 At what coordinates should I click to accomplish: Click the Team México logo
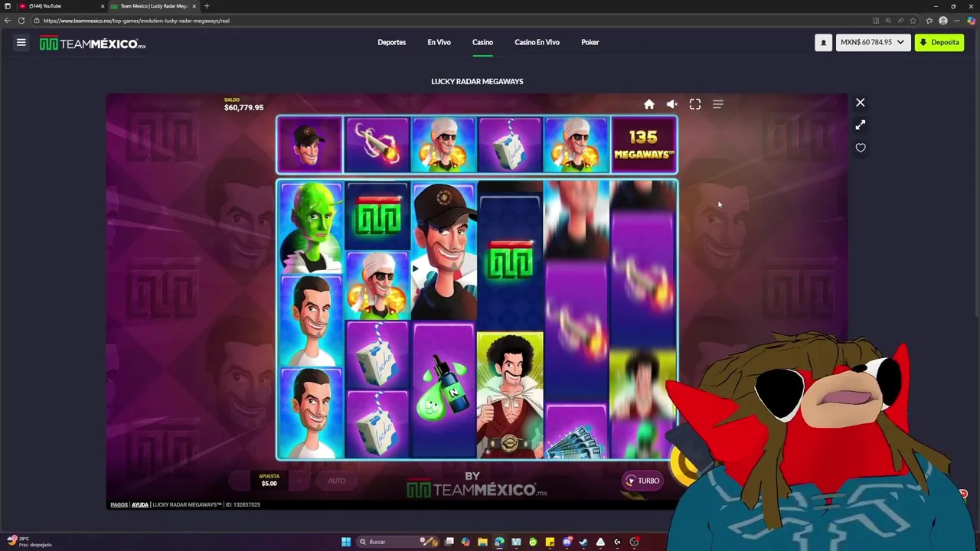[x=93, y=44]
